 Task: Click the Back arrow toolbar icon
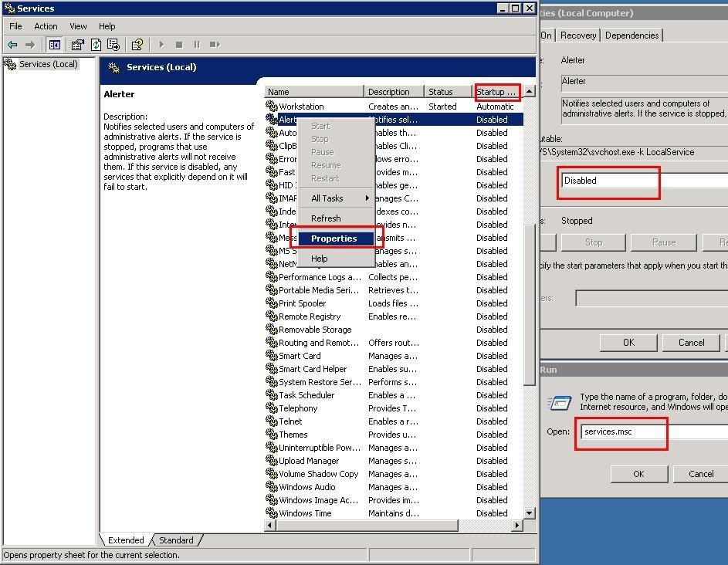click(12, 45)
